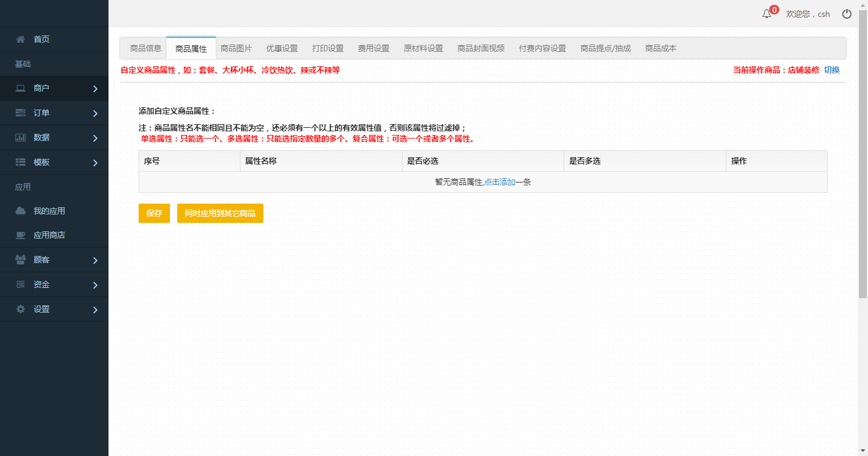Switch to the 商品信息 tab

coord(146,48)
